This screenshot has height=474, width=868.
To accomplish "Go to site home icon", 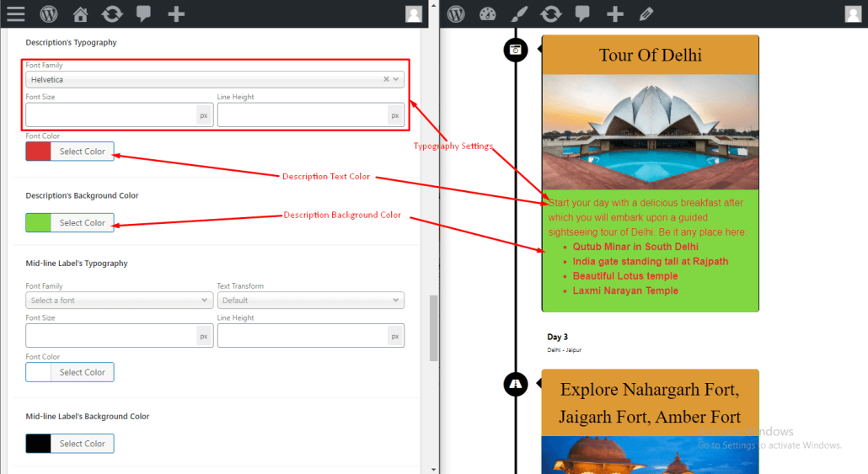I will [80, 13].
